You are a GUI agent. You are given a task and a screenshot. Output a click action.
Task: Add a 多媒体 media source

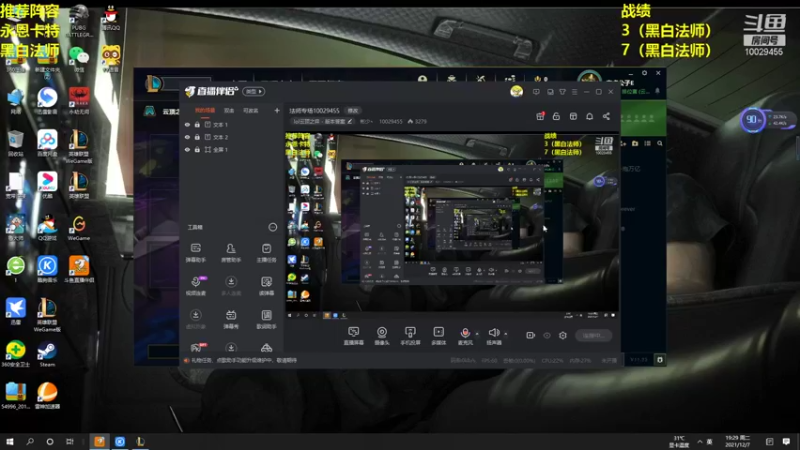(x=438, y=336)
